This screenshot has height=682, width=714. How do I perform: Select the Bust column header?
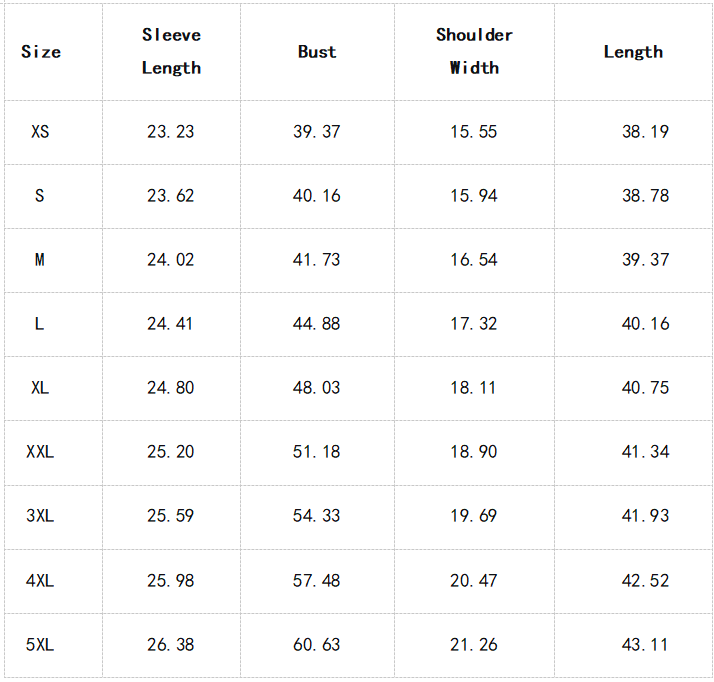pyautogui.click(x=317, y=52)
